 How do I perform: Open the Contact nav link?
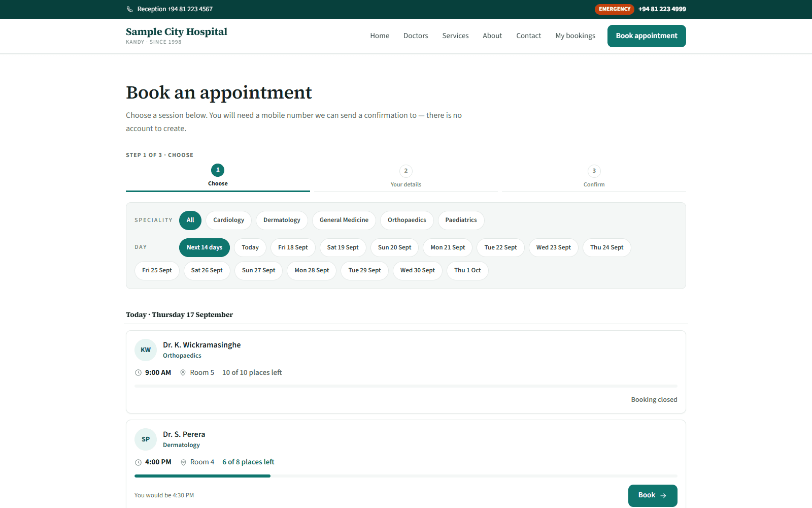528,36
